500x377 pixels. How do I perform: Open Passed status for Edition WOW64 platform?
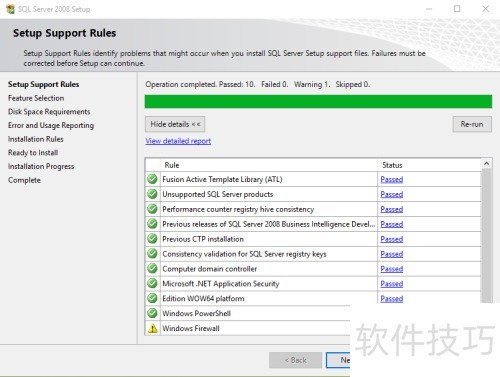click(x=392, y=298)
